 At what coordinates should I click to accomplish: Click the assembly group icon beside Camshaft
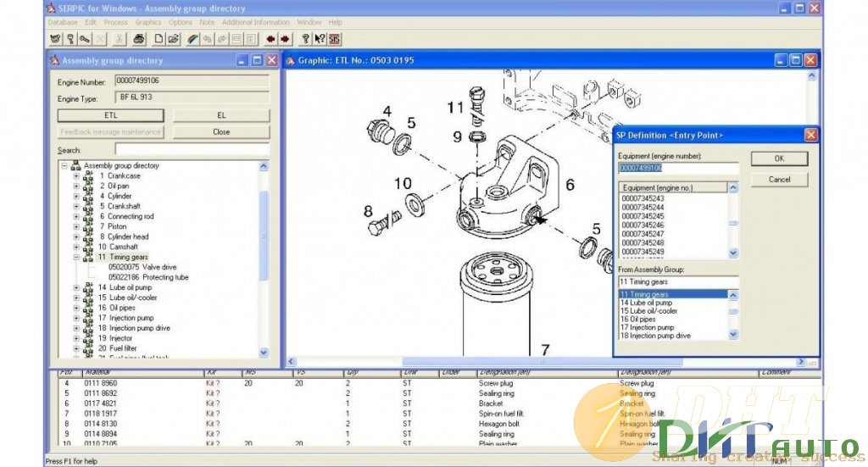click(x=88, y=247)
